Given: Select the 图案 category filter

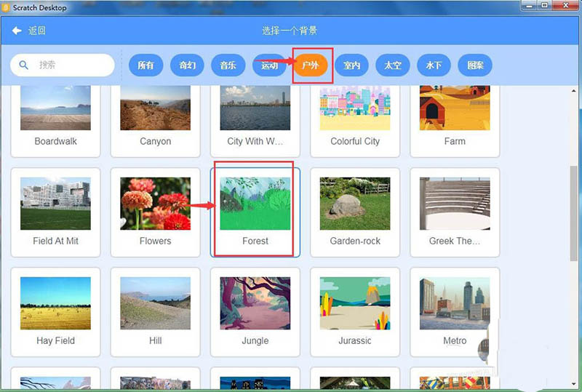Looking at the screenshot, I should click(475, 65).
